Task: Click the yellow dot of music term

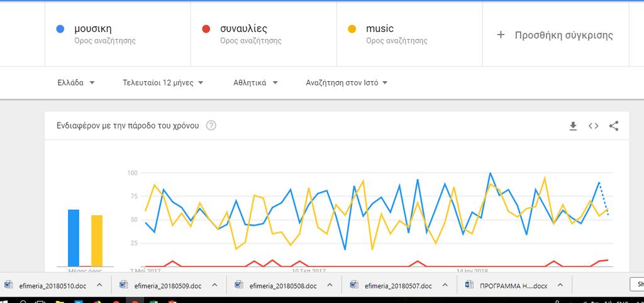Action: [x=352, y=29]
